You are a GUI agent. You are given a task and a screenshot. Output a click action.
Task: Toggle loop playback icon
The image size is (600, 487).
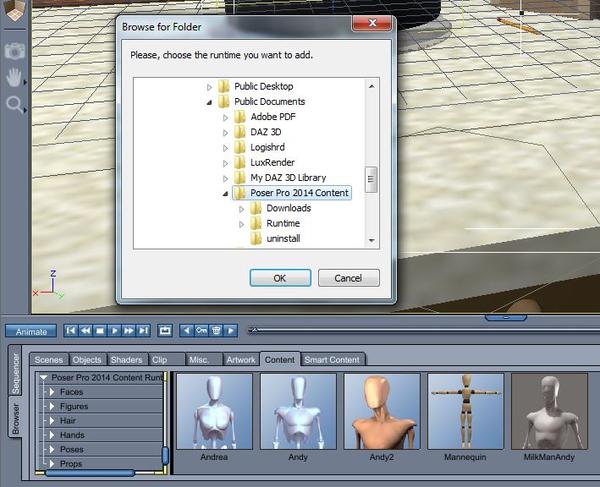pyautogui.click(x=165, y=331)
